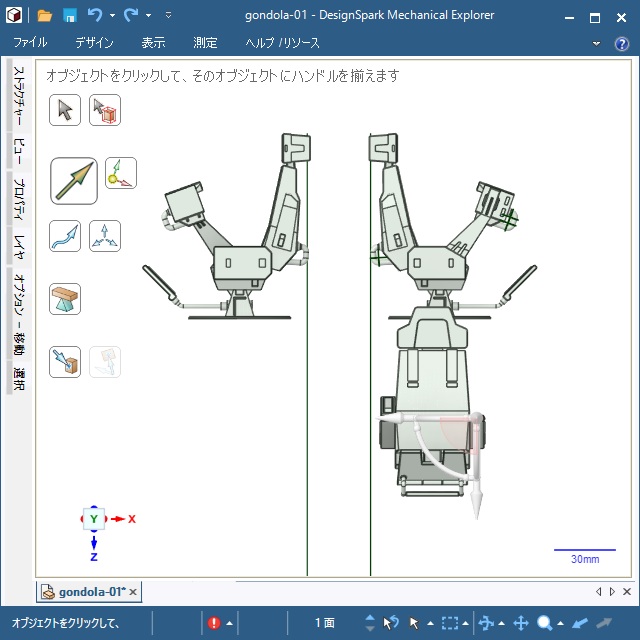The width and height of the screenshot is (640, 640).
Task: Open the redo history dropdown arrow
Action: 149,16
